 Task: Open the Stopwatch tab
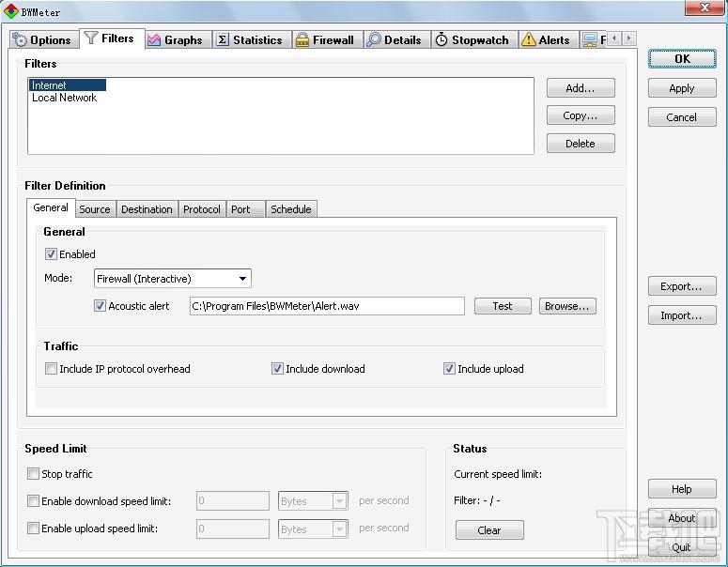[473, 40]
